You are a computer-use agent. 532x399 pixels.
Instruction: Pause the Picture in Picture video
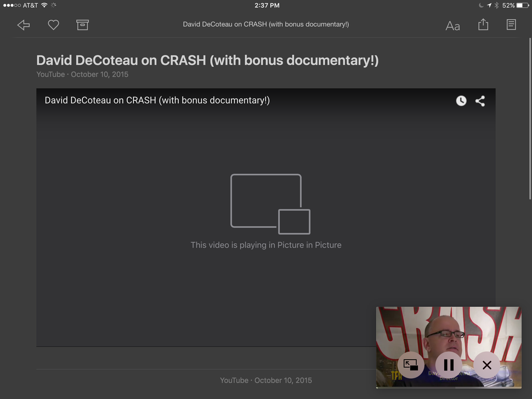[x=449, y=365]
